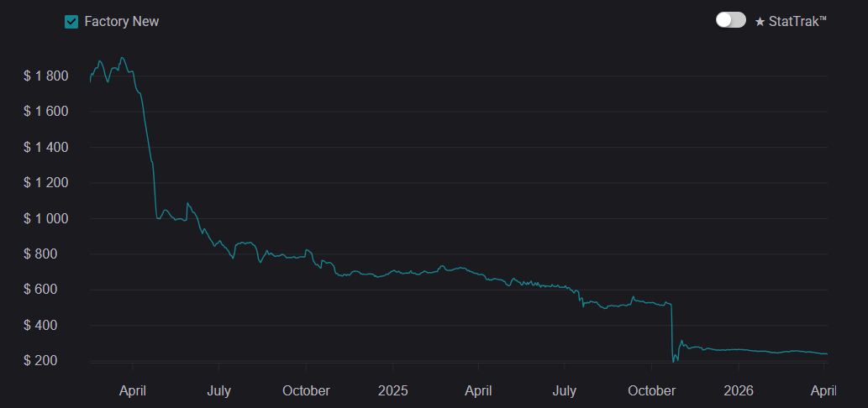Image resolution: width=868 pixels, height=408 pixels.
Task: Click the $1 200 price axis label
Action: pos(45,183)
